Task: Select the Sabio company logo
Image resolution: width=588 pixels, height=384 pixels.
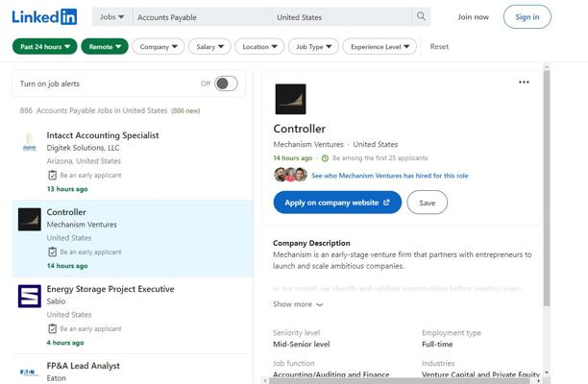Action: (30, 296)
